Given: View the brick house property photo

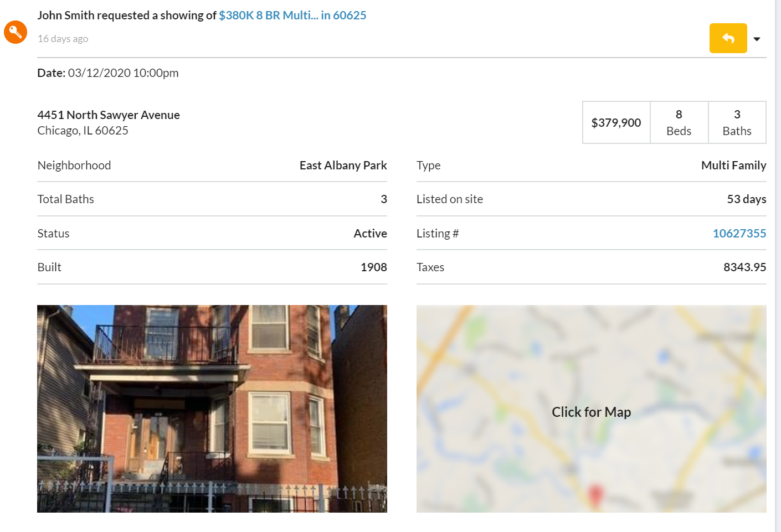Looking at the screenshot, I should coord(212,409).
